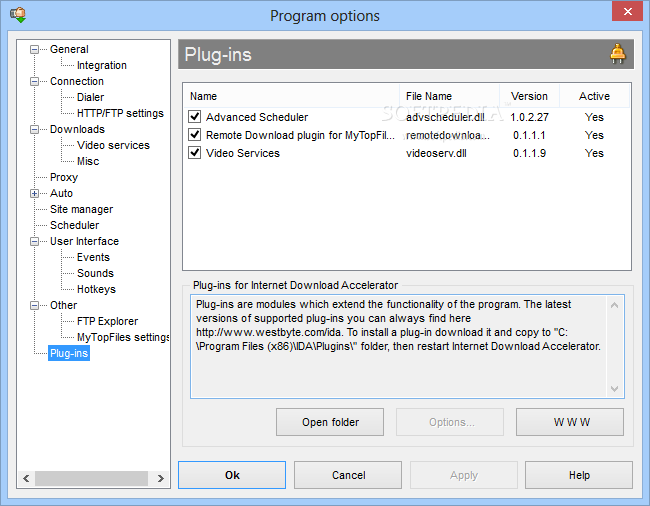Screen dimensions: 650x506
Task: Select Auto in the options tree
Action: (x=61, y=194)
